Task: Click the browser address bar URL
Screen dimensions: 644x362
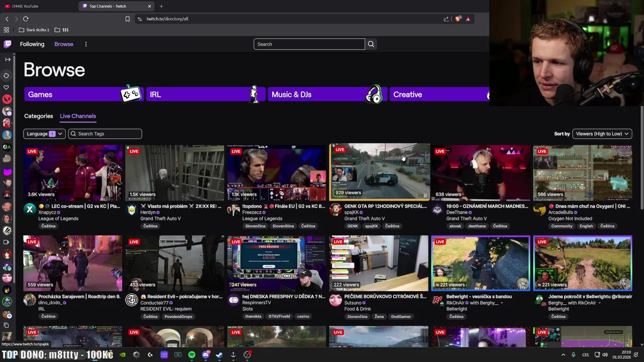Action: (x=168, y=19)
